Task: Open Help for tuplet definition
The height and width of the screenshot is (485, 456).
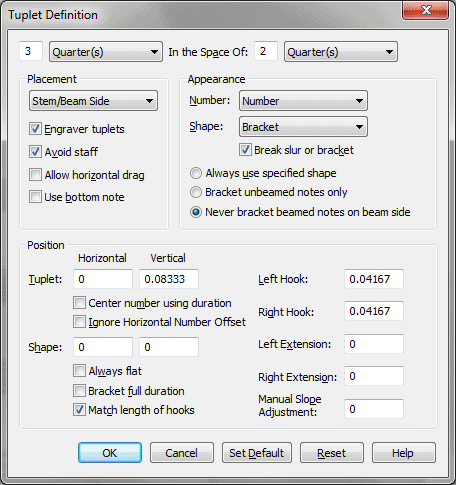Action: coord(404,453)
